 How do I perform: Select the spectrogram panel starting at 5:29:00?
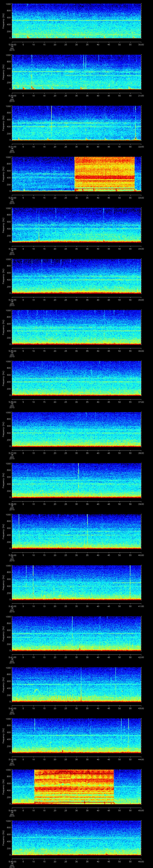[x=76, y=21]
